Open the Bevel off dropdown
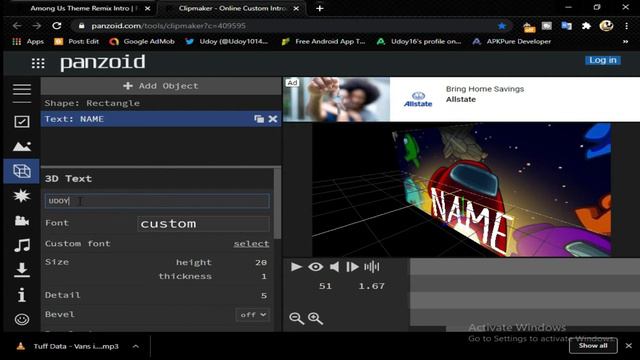 click(252, 315)
